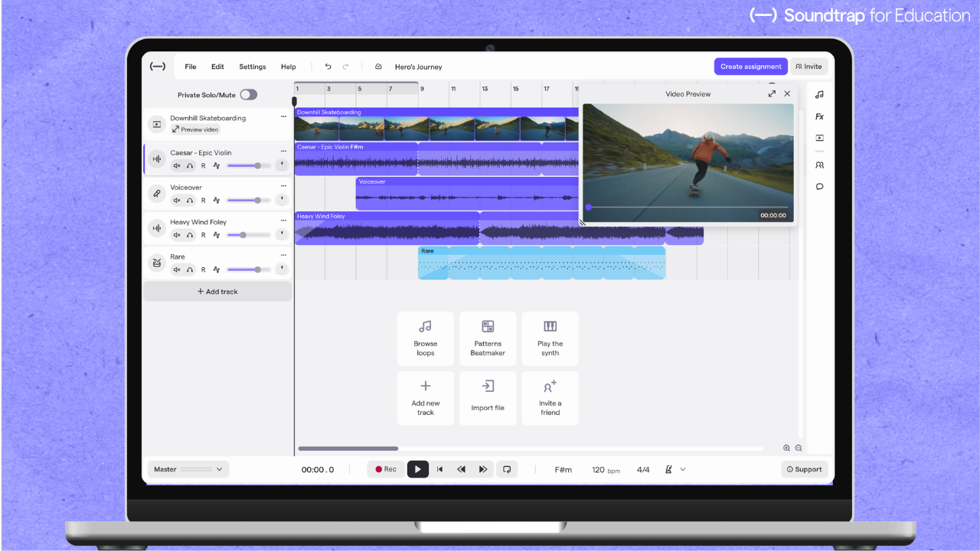
Task: Open automation for Caesar - Epic Violin
Action: (x=217, y=165)
